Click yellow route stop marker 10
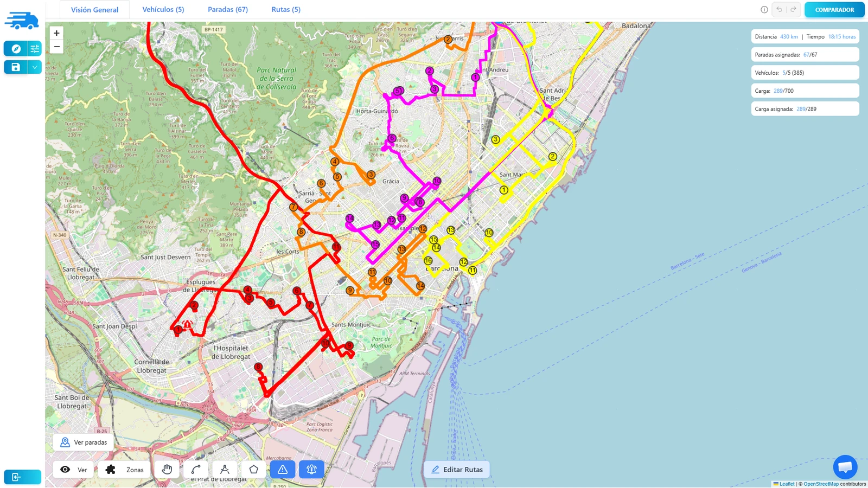 (x=489, y=233)
